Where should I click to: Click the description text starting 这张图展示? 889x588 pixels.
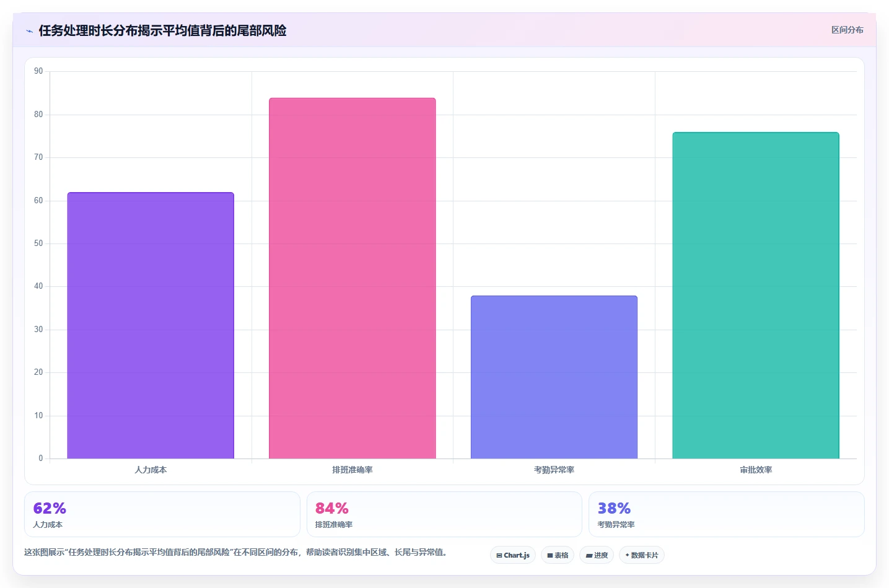[237, 552]
